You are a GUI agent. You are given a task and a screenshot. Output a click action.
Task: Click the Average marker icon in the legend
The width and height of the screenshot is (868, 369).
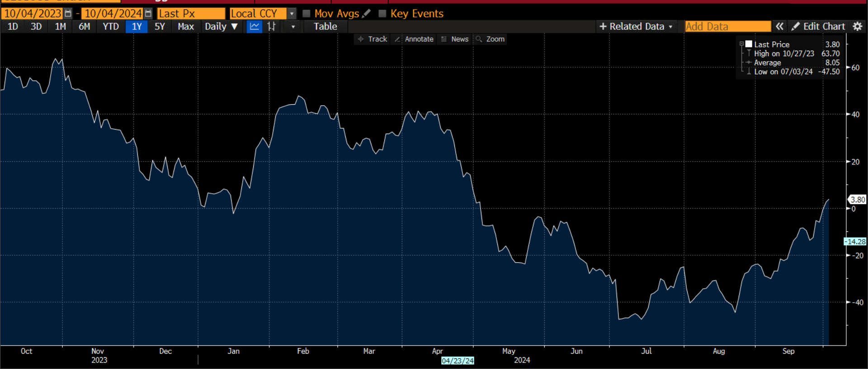click(749, 62)
